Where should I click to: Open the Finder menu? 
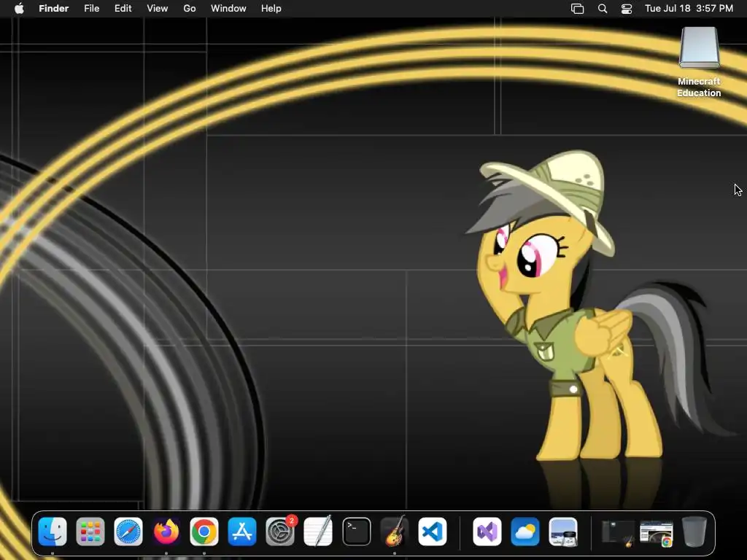coord(54,9)
